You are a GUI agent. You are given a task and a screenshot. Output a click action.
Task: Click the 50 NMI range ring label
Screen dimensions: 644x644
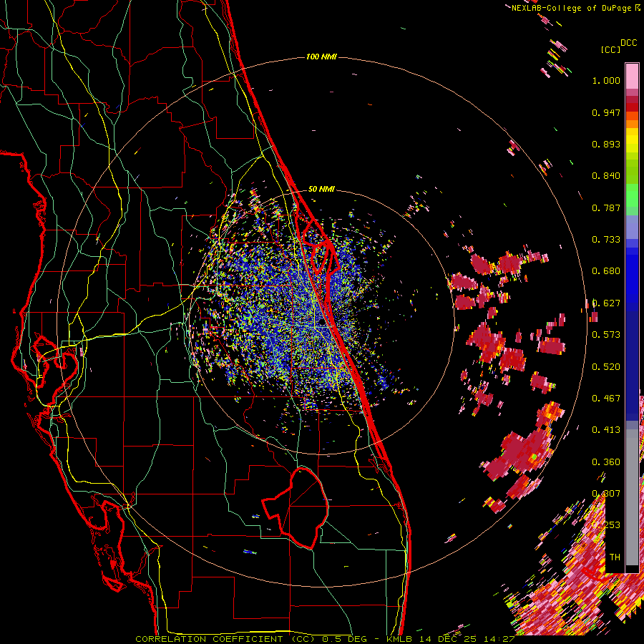[x=321, y=189]
